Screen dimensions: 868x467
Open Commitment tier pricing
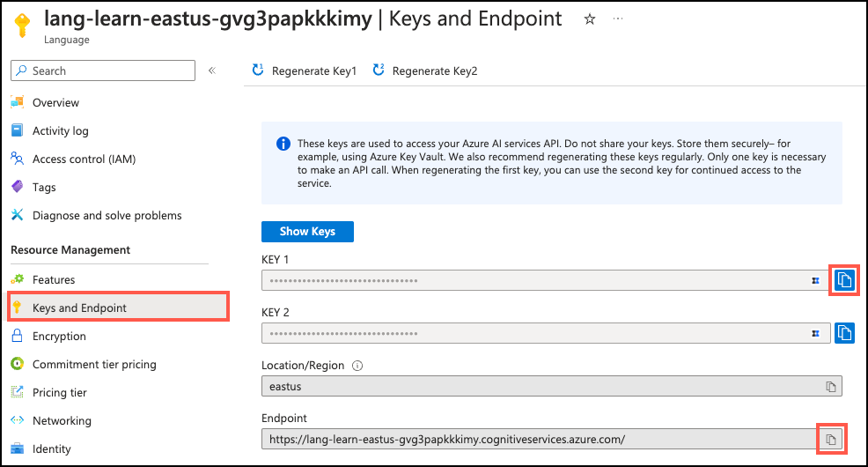click(x=94, y=365)
